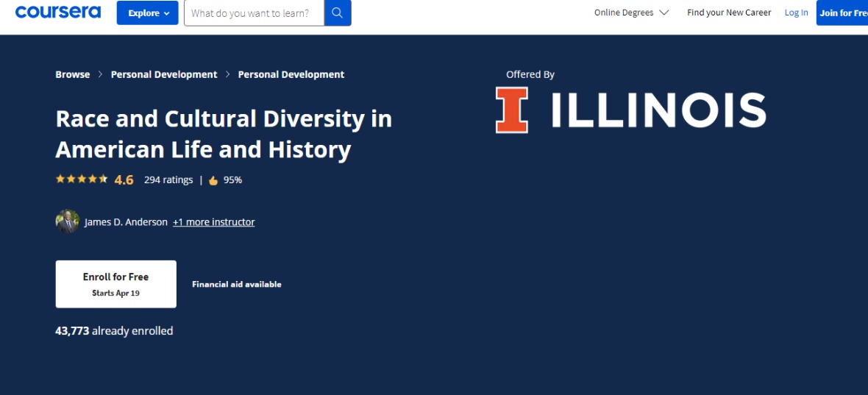The height and width of the screenshot is (395, 868).
Task: Open instructor James D. Anderson's name
Action: pyautogui.click(x=126, y=222)
